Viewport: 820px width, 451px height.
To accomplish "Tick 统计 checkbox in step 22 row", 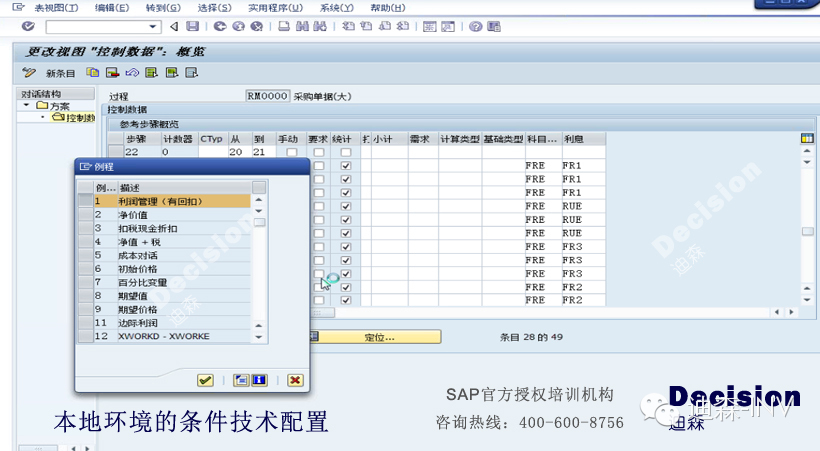I will 346,152.
